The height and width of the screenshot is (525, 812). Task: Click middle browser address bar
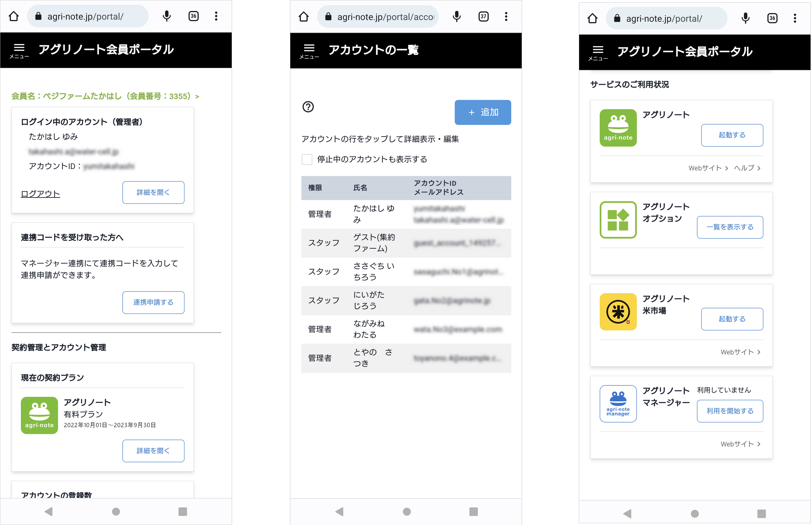pyautogui.click(x=378, y=16)
